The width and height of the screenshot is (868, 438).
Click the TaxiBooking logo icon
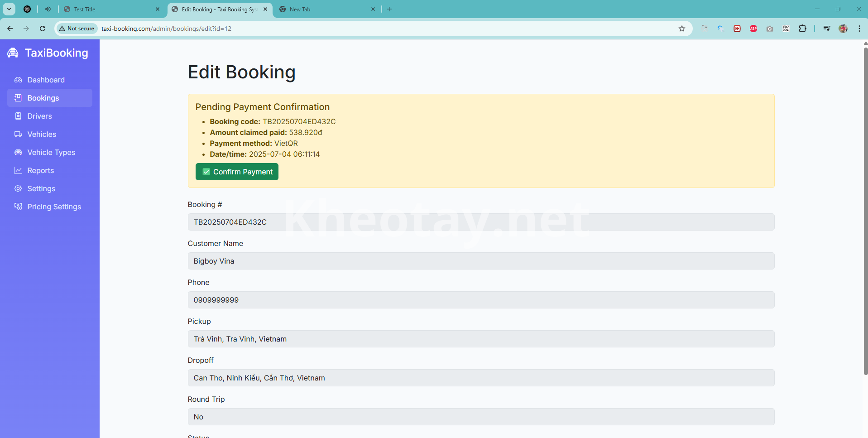click(x=13, y=53)
